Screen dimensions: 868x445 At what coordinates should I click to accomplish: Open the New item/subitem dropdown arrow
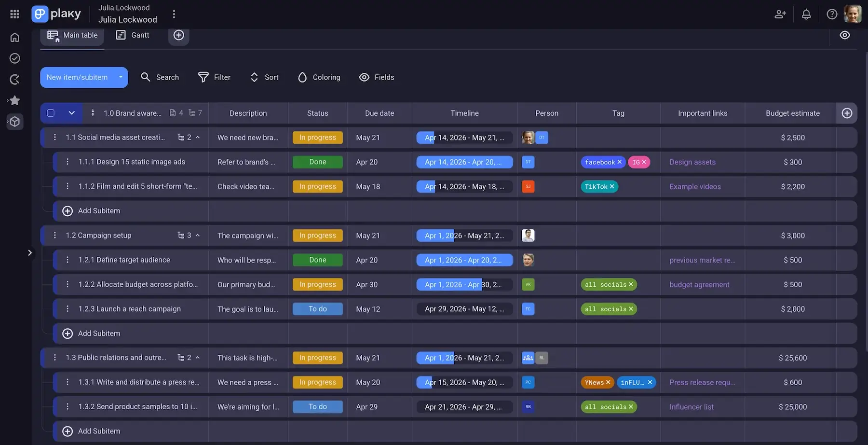(120, 77)
